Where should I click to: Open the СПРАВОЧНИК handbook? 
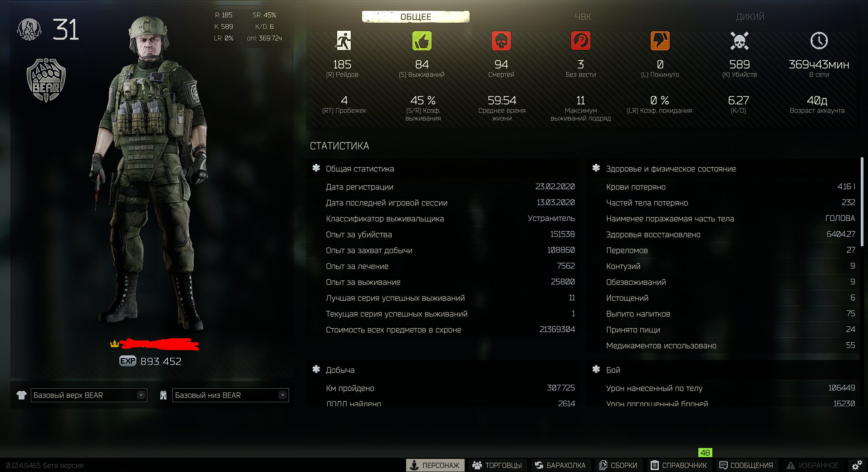point(679,465)
